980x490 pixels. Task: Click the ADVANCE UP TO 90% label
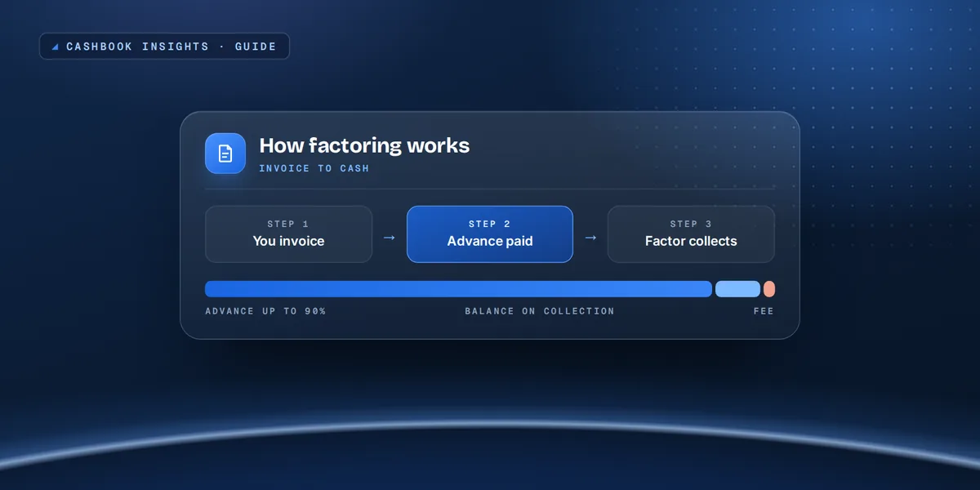[265, 311]
